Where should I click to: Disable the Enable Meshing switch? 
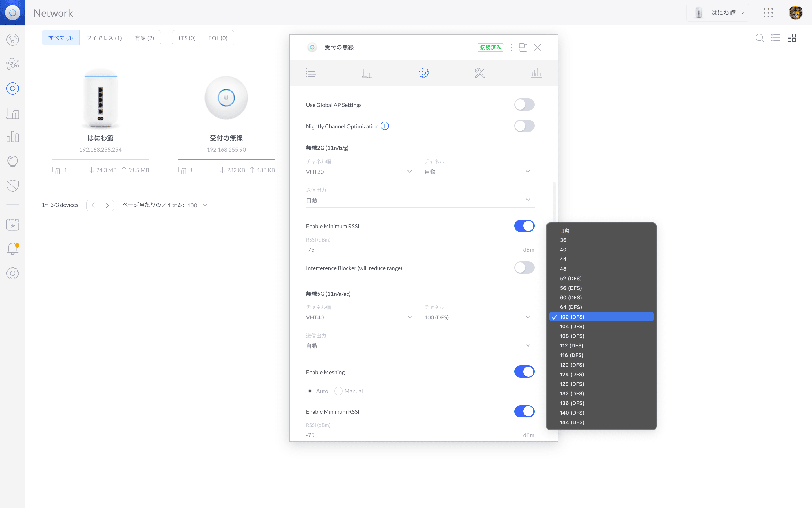tap(524, 372)
